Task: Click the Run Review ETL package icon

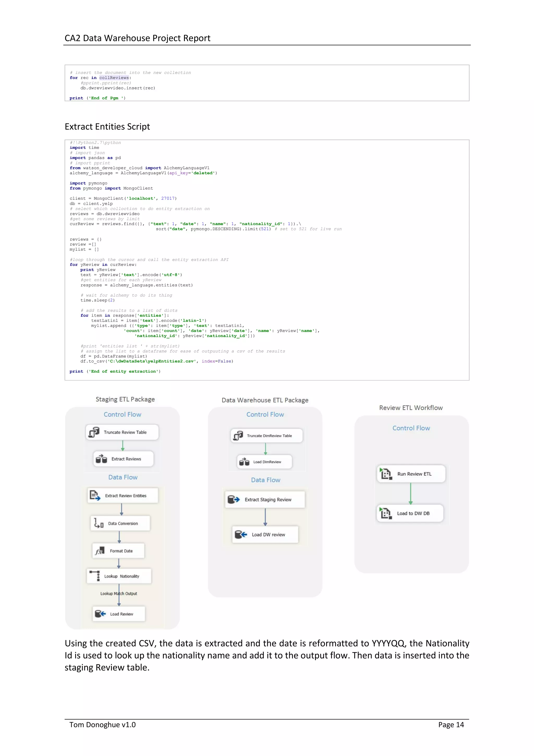Action: coord(386,473)
